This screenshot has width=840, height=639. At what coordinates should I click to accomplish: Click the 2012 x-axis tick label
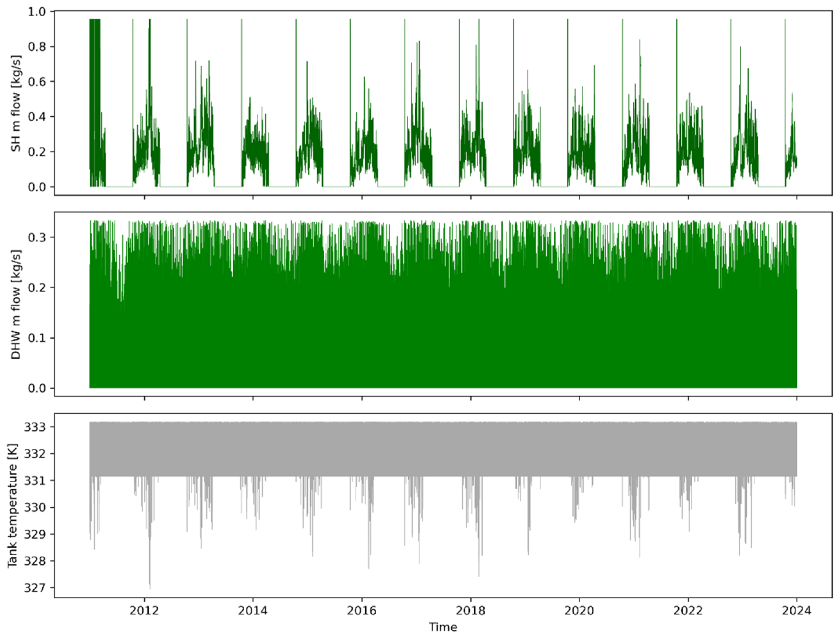click(x=145, y=610)
